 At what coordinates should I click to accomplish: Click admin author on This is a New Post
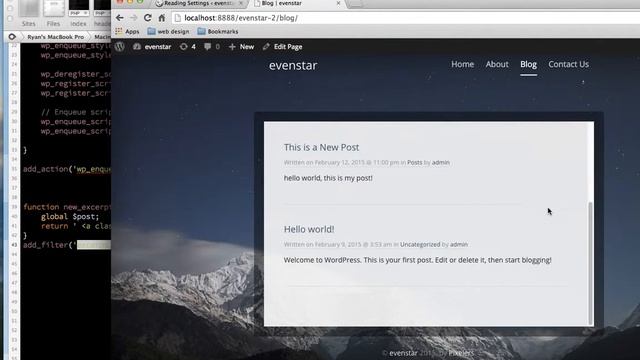pyautogui.click(x=440, y=162)
